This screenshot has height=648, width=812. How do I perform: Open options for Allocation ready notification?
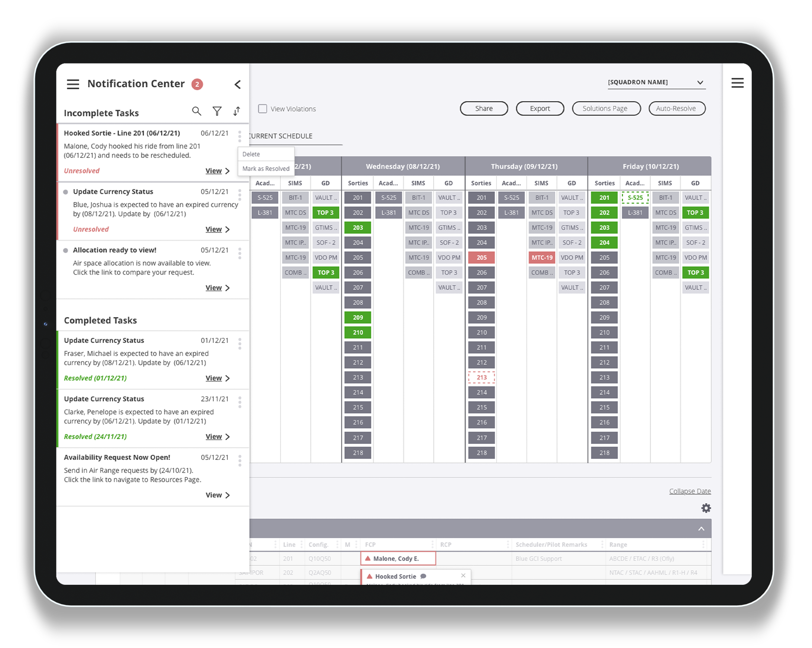240,253
